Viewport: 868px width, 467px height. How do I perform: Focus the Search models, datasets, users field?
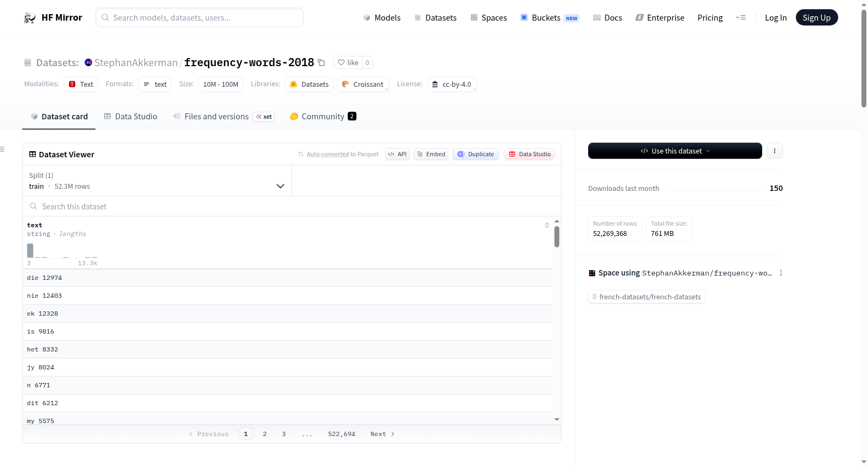(200, 17)
